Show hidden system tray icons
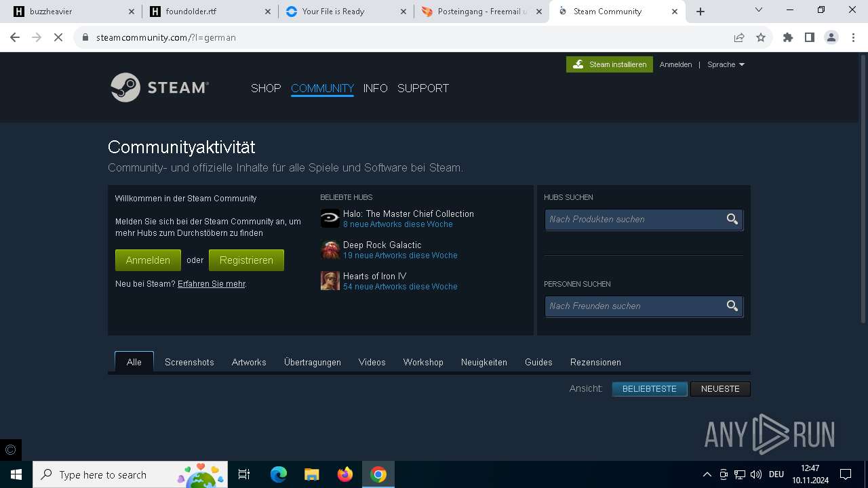The height and width of the screenshot is (488, 868). tap(707, 474)
